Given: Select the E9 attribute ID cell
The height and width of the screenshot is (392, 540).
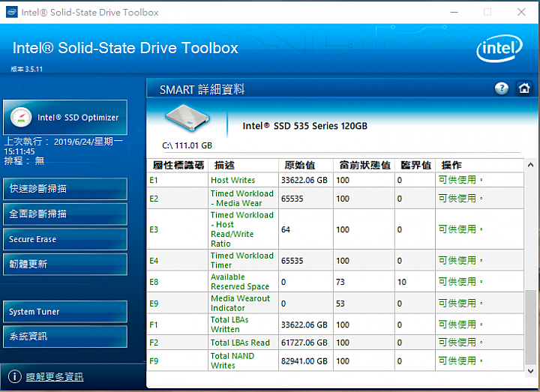Looking at the screenshot, I should click(x=178, y=304).
